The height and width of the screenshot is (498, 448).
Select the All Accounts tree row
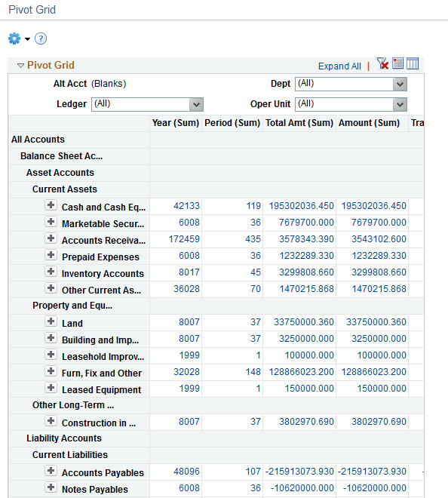(38, 140)
